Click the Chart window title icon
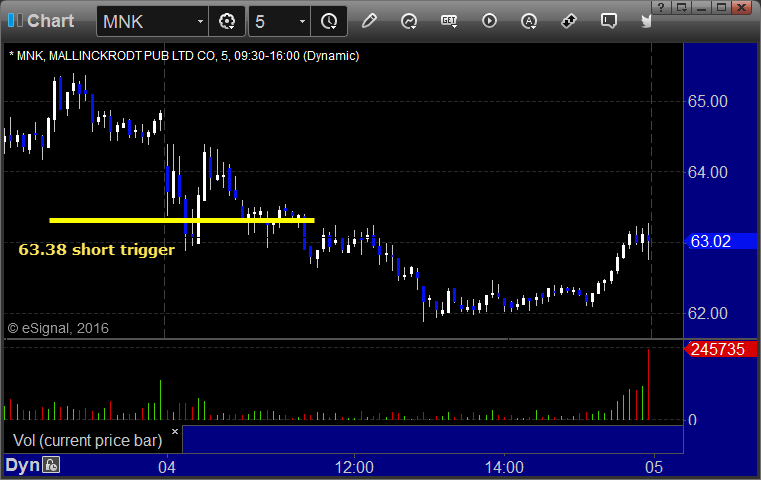This screenshot has width=761, height=480. pos(16,20)
